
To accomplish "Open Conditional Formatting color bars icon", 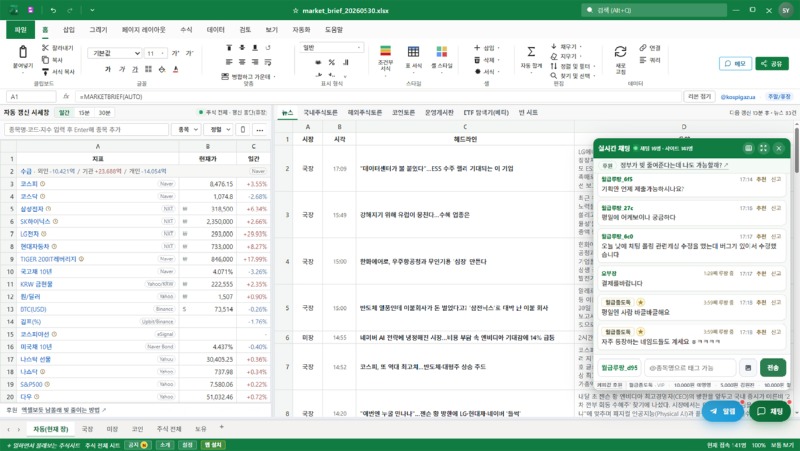I will point(386,51).
